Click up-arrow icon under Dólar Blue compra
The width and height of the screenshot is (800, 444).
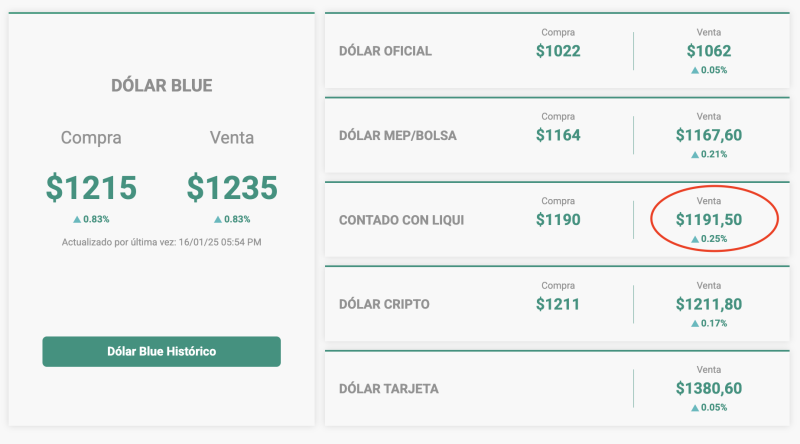tap(76, 219)
